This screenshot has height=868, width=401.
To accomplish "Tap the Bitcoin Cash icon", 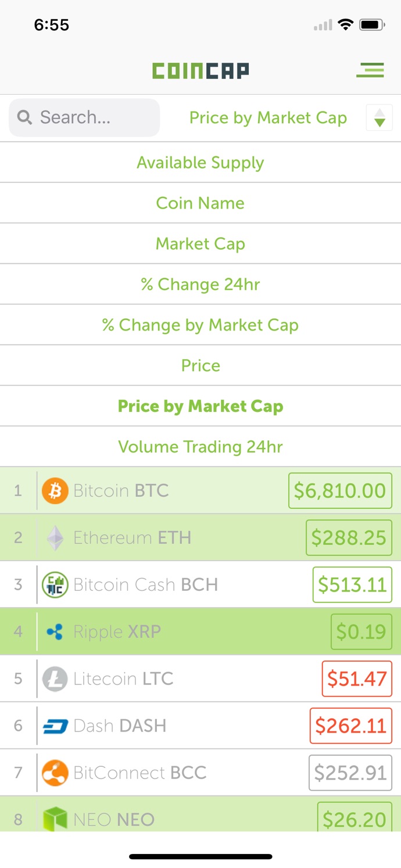I will [55, 585].
